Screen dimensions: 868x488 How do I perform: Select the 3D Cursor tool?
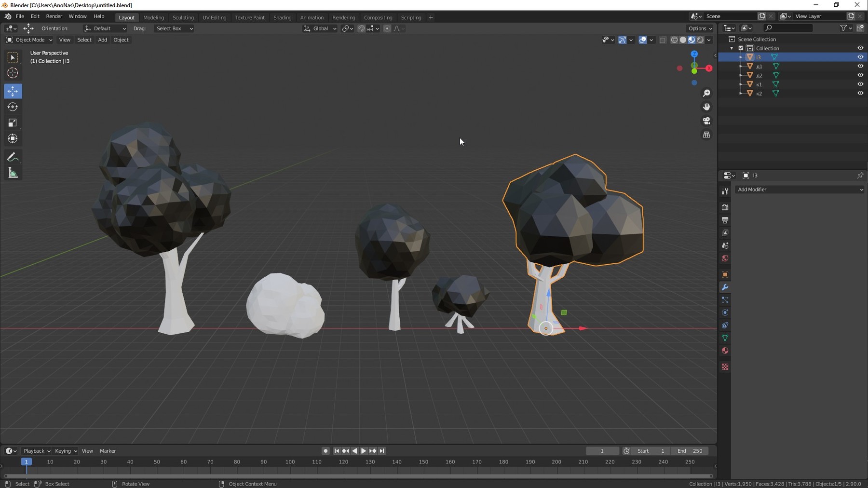point(13,73)
